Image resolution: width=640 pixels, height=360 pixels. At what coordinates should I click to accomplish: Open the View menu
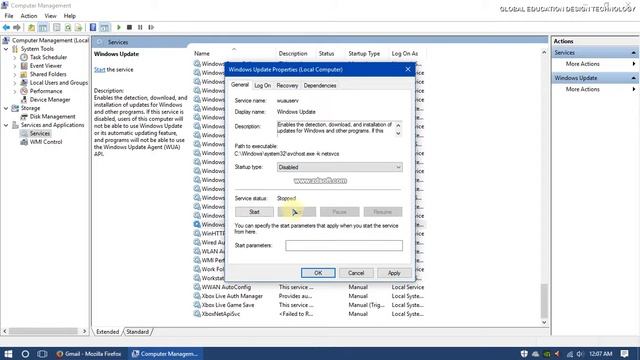51,16
